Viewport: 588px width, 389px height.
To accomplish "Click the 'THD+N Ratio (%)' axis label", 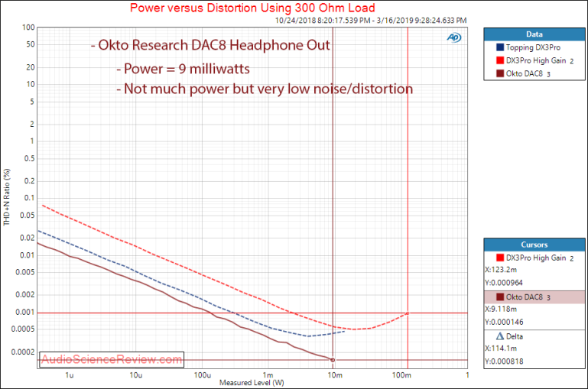I will tap(7, 197).
